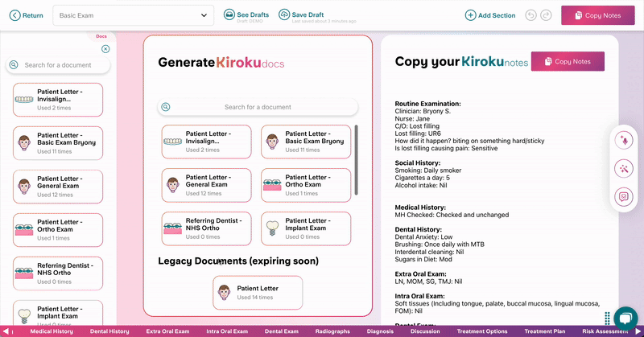Screen dimensions: 644x337
Task: Select center Patient Letter - Ortho Exam card
Action: point(306,185)
